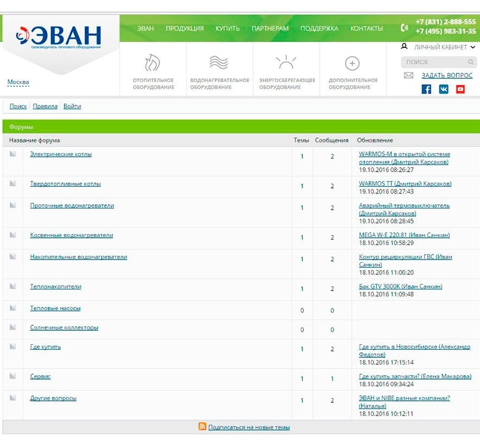Open energy-saving equipment sun icon
This screenshot has width=480, height=448.
pyautogui.click(x=286, y=63)
